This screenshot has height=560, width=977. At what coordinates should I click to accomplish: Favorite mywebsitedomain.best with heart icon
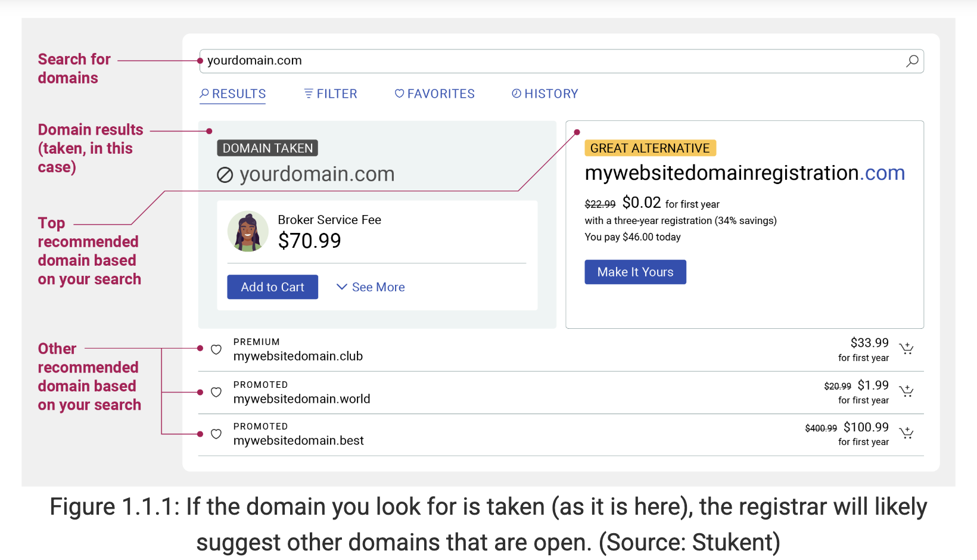[x=216, y=434]
